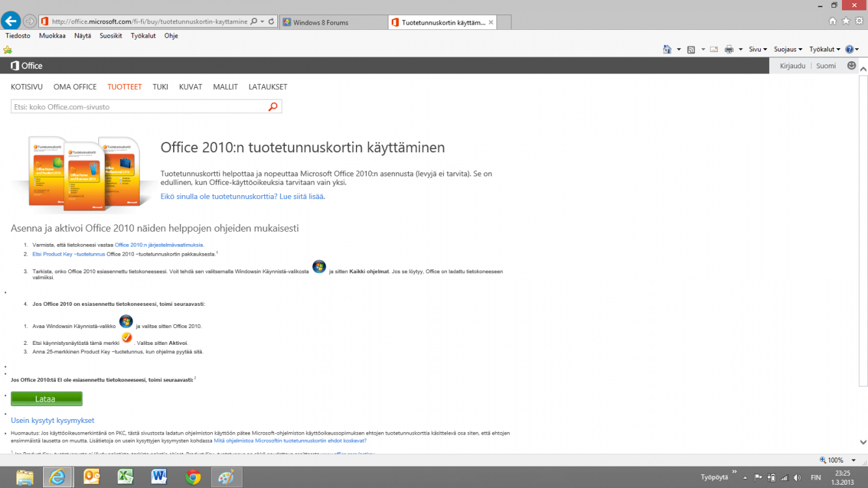Image resolution: width=868 pixels, height=488 pixels.
Task: Click the green Lataa button
Action: (47, 399)
